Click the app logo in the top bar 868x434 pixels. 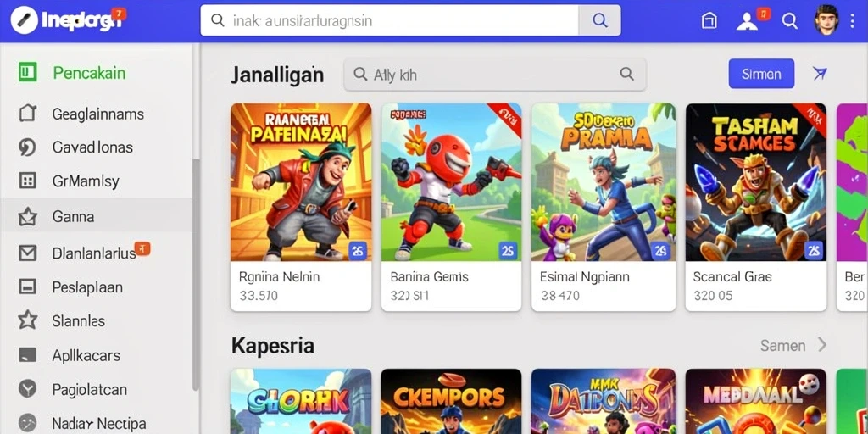click(24, 20)
